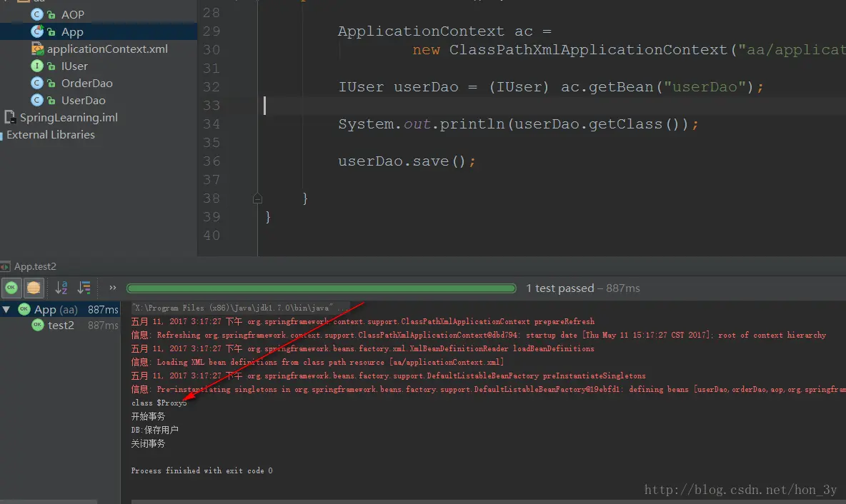Screen dimensions: 846x504
Task: Click 'ApplicationContext ac =' in the editor
Action: click(444, 31)
